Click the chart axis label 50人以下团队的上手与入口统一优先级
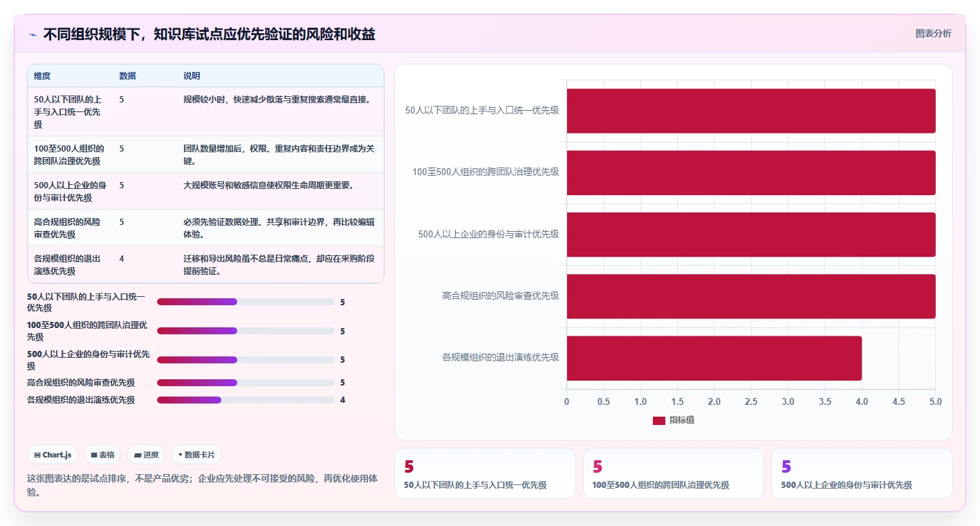The width and height of the screenshot is (980, 526). (482, 110)
